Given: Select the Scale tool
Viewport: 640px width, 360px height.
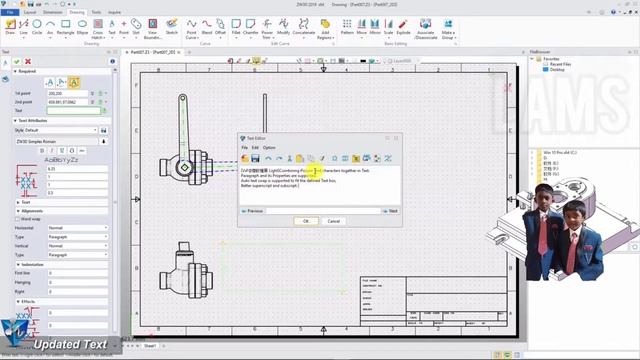Looking at the screenshot, I should tap(389, 27).
